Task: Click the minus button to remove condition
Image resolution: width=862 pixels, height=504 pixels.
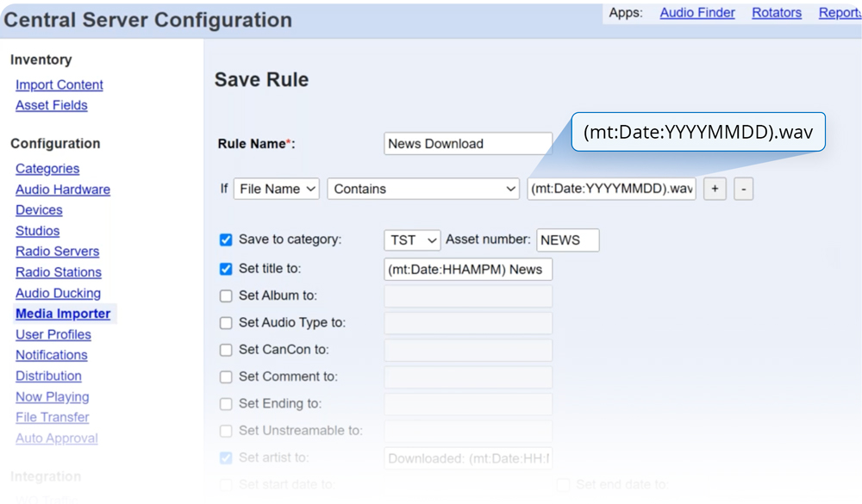Action: (x=744, y=189)
